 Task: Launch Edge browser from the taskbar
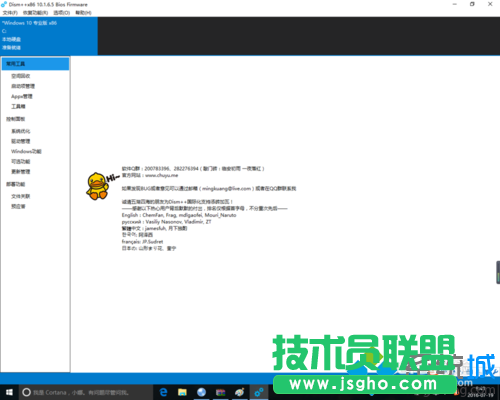163,392
